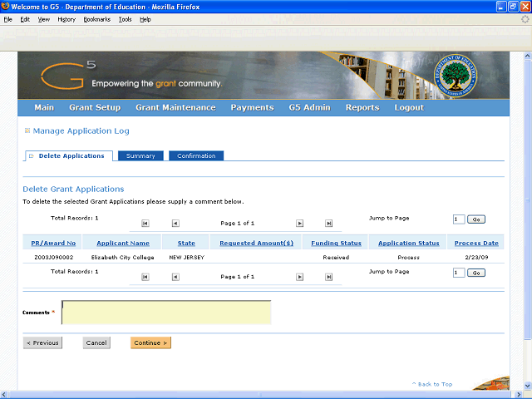Screen dimensions: 532x399
Task: Click the upper Go button
Action: point(476,219)
